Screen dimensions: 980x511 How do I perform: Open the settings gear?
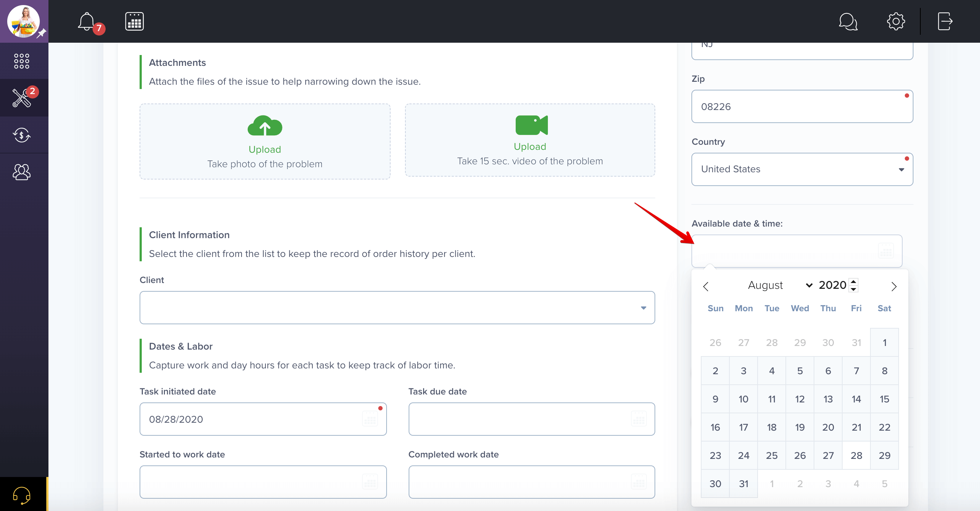896,21
